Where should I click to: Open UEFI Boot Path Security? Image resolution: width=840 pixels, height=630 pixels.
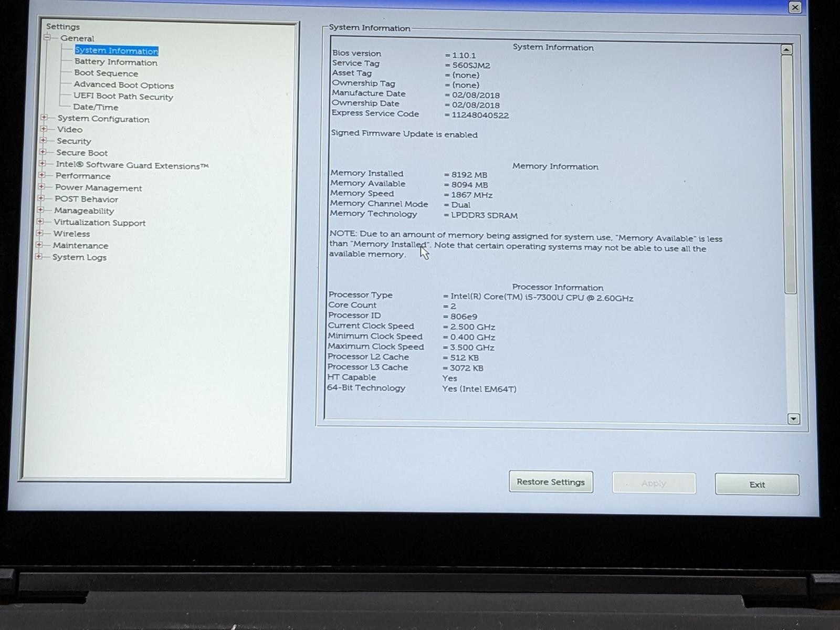pos(123,96)
